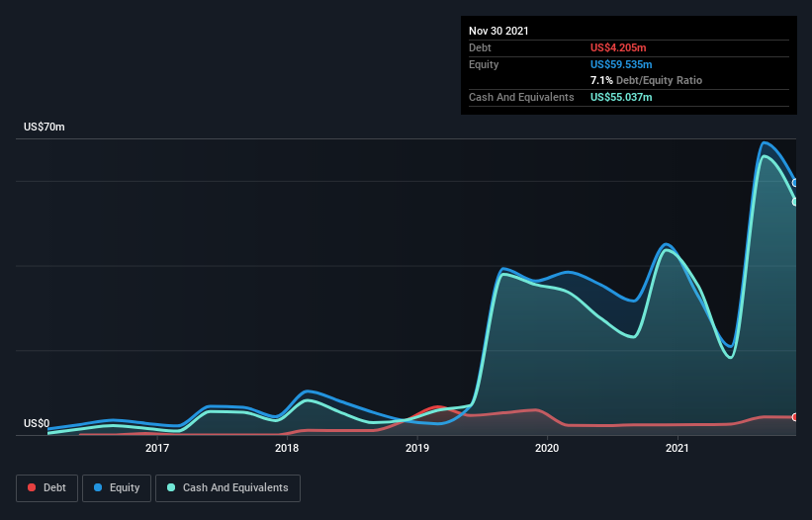Click the 2021 x-axis label
This screenshot has width=812, height=520.
pyautogui.click(x=677, y=448)
